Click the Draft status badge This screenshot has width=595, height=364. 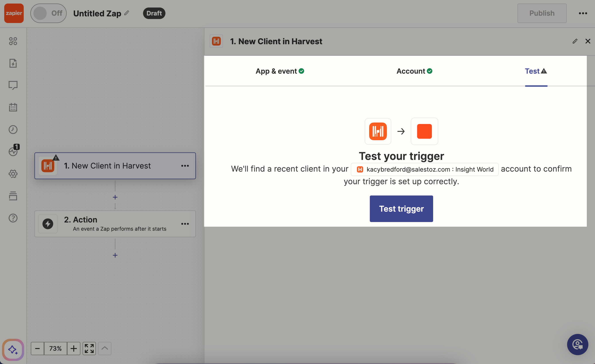click(154, 13)
